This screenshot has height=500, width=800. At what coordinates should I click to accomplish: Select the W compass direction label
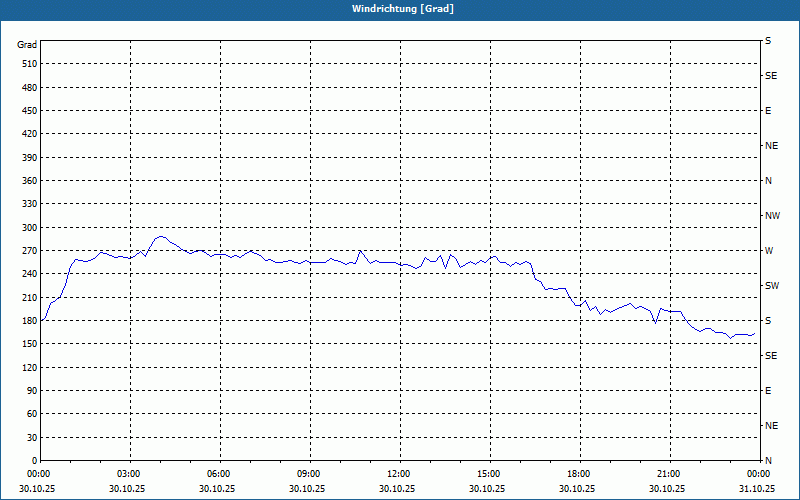[x=769, y=251]
